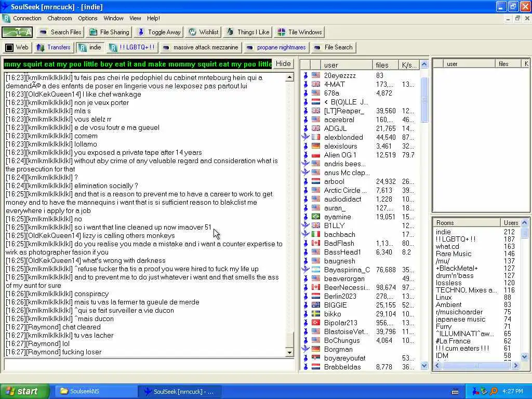Open File Sharing settings
The image size is (532, 399).
109,32
